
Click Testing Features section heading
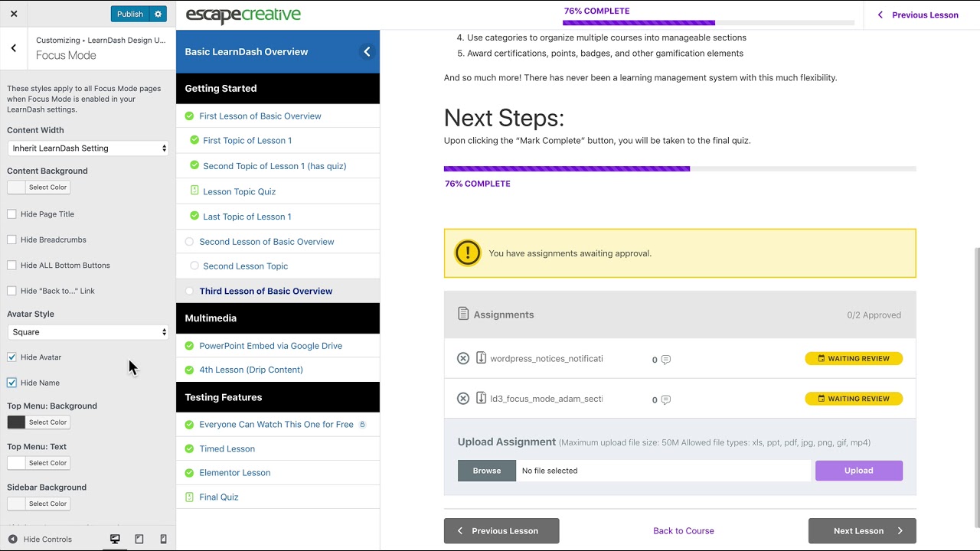224,397
